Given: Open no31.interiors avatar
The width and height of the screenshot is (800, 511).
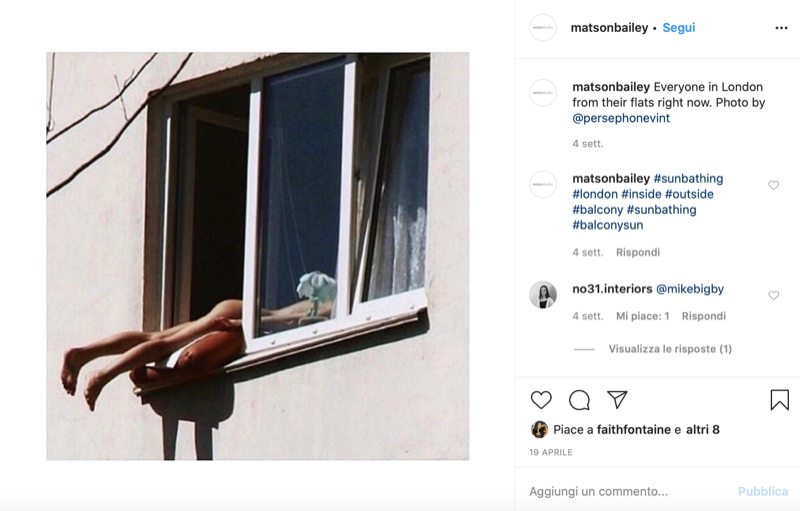Looking at the screenshot, I should coord(543,295).
